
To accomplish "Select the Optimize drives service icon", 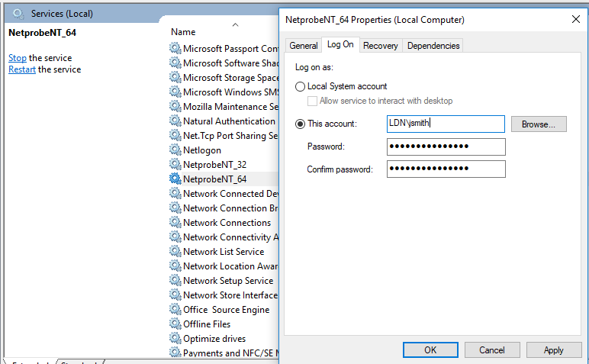I will [x=175, y=339].
